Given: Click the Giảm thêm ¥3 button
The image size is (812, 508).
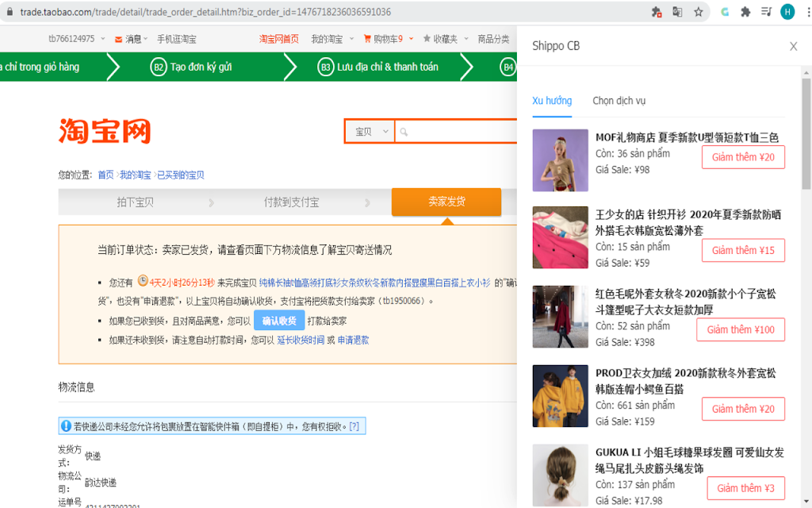Looking at the screenshot, I should [x=745, y=488].
